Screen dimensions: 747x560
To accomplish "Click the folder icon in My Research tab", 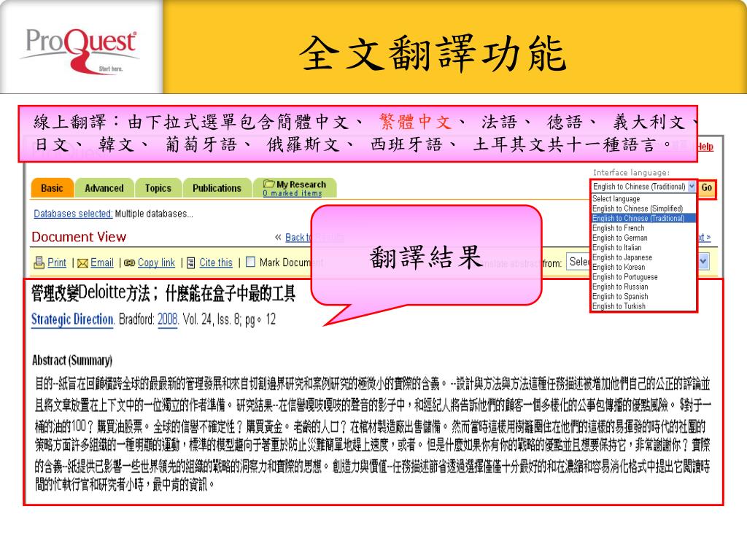I will tap(268, 183).
